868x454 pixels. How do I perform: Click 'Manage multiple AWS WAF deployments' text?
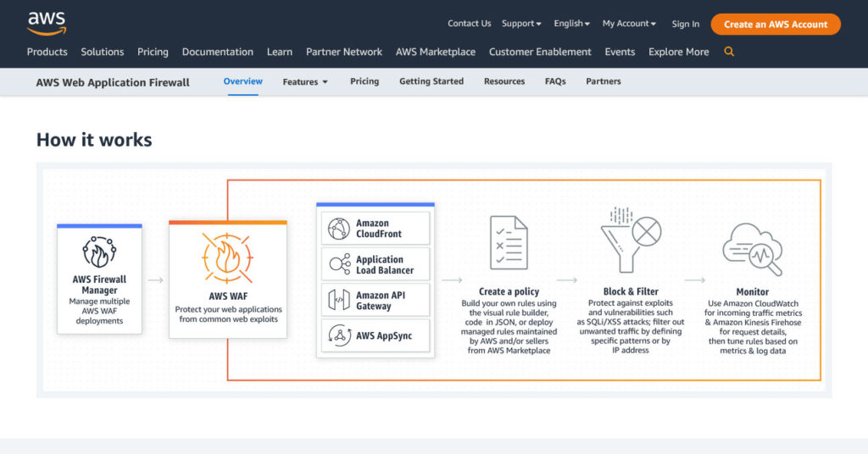click(99, 311)
